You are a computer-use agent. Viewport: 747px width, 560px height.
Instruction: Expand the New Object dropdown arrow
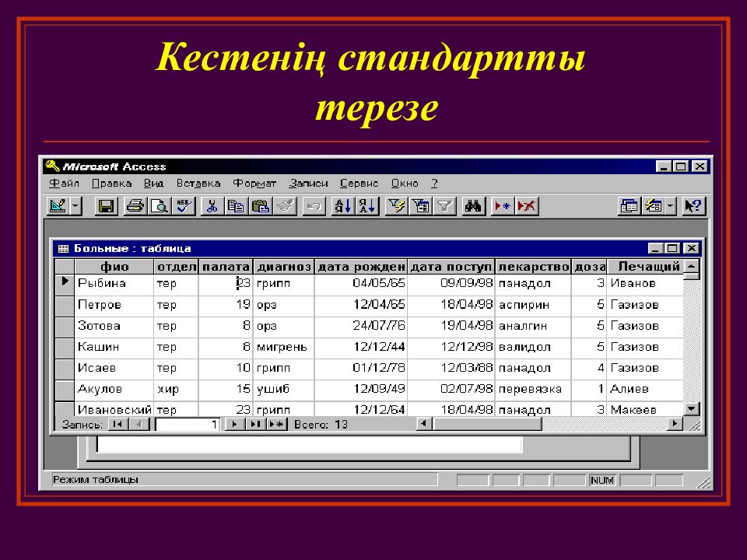671,206
